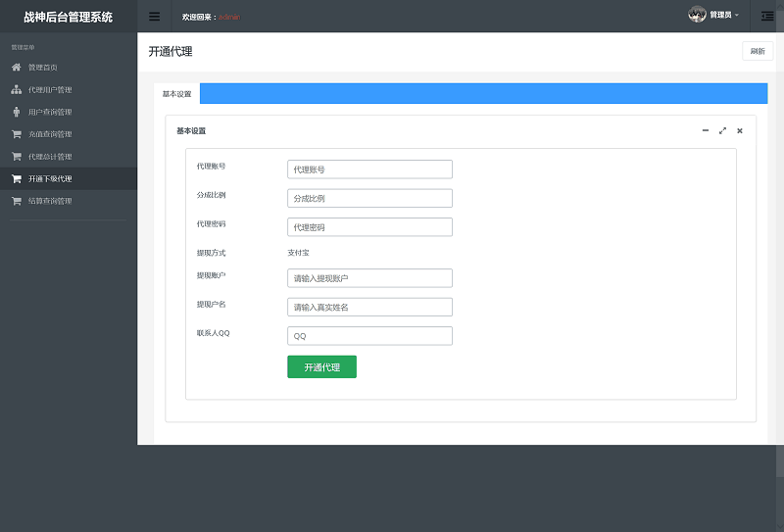
Task: Expand the 基本设置 panel to fullscreen
Action: tap(722, 130)
